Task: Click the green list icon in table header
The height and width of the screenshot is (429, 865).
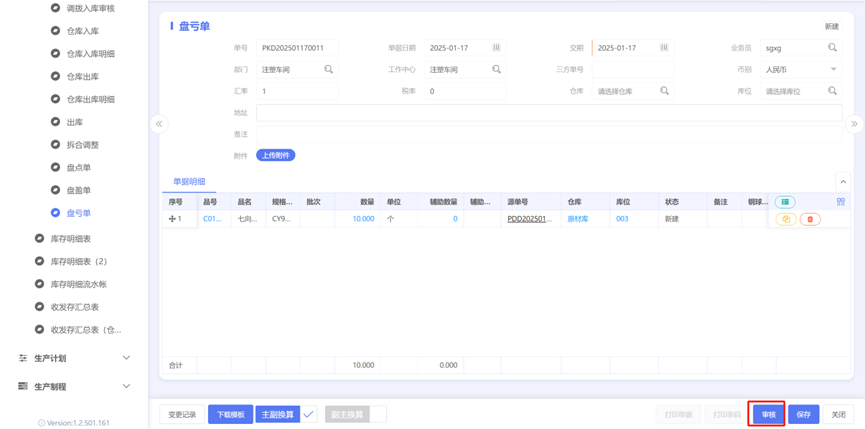Action: pyautogui.click(x=785, y=202)
